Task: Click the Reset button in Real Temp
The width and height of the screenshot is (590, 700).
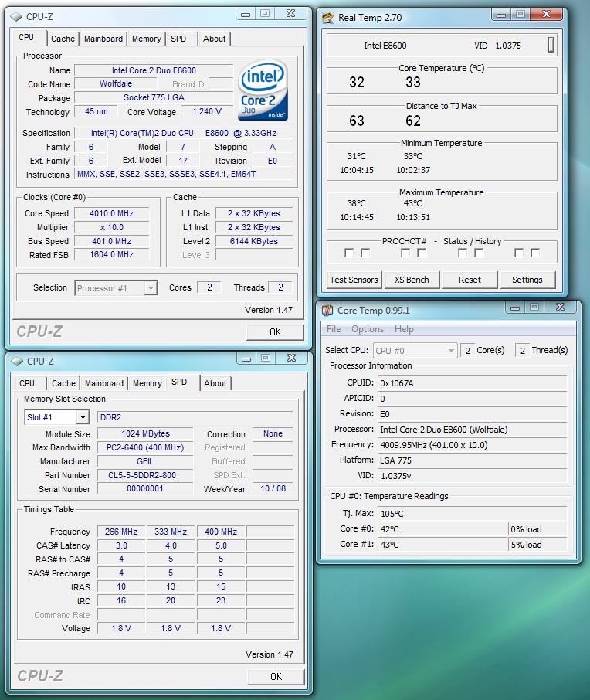Action: pos(470,280)
